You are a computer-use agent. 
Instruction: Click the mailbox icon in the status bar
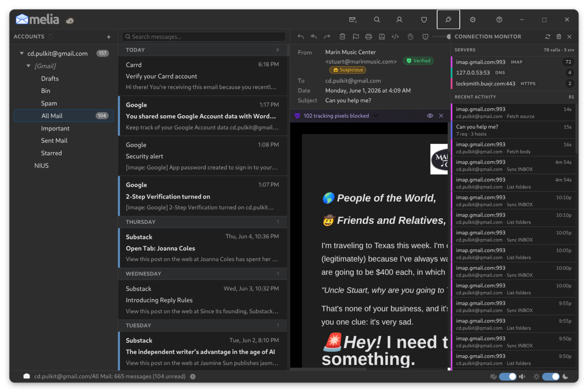tap(26, 376)
